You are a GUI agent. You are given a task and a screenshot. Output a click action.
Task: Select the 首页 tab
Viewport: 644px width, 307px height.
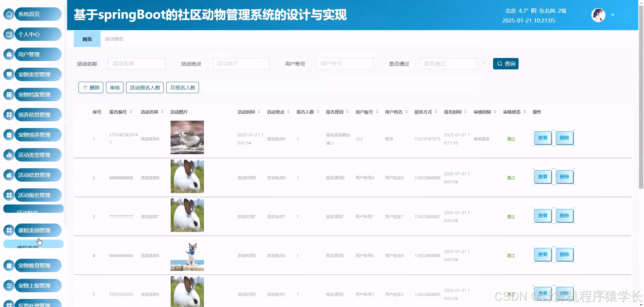click(87, 39)
